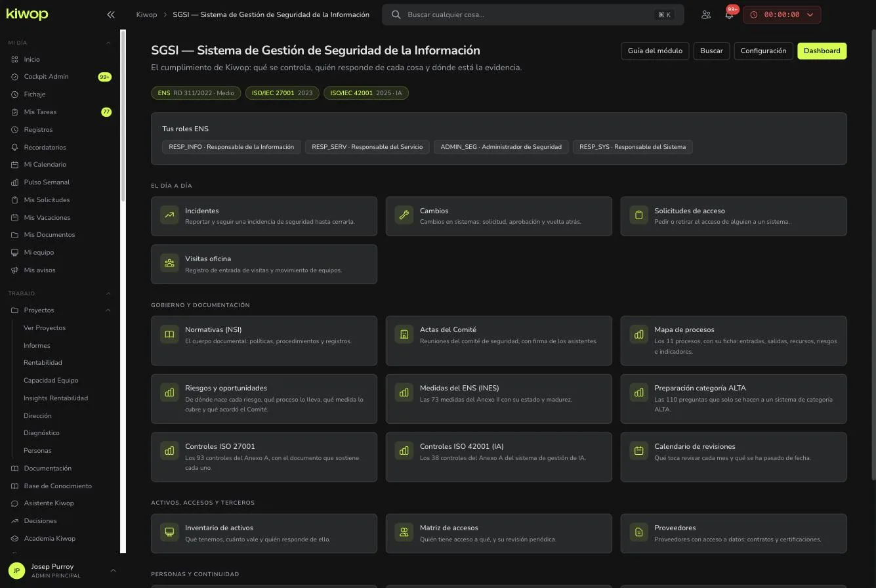
Task: Open notifications bell with 99+ badge
Action: [x=729, y=14]
